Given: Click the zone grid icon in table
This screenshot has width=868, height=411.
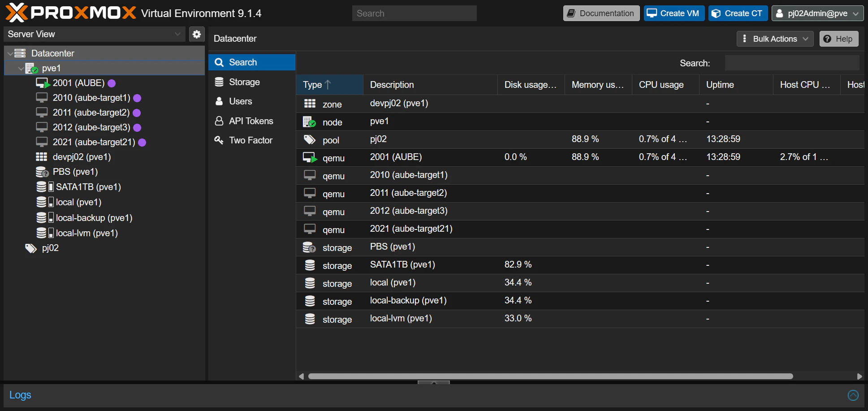Looking at the screenshot, I should (310, 104).
